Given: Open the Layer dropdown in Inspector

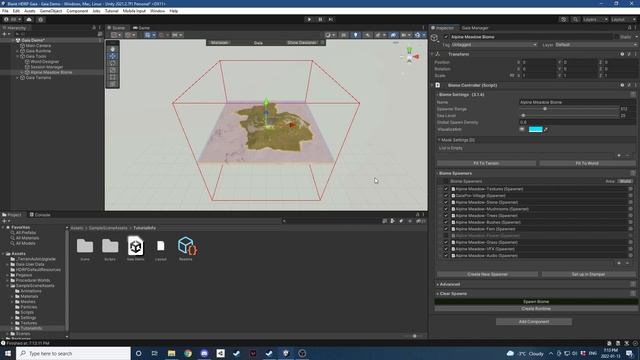Looking at the screenshot, I should (x=596, y=44).
